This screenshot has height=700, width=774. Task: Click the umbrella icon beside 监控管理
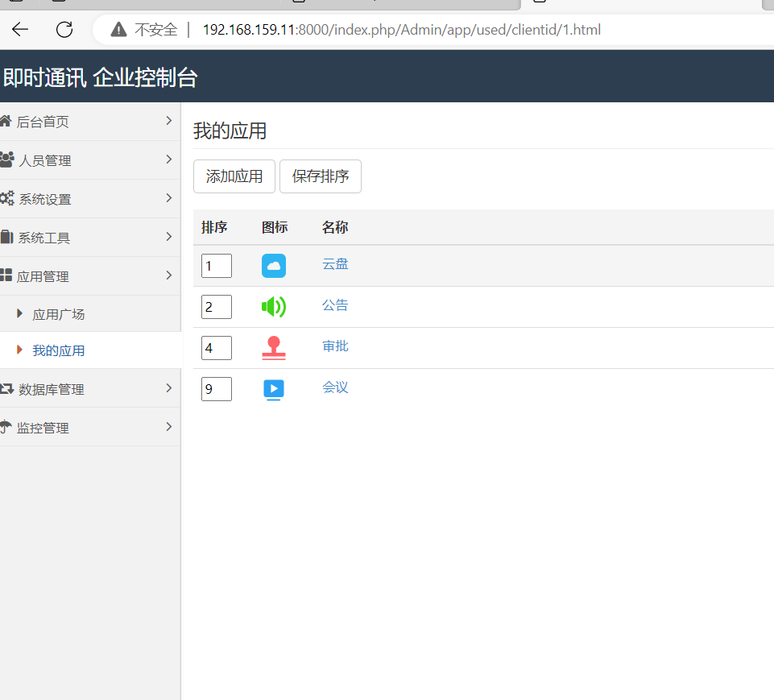coord(7,427)
